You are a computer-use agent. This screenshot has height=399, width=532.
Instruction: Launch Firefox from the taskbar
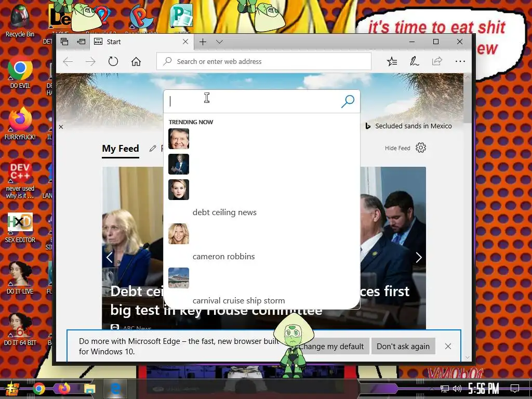[64, 389]
